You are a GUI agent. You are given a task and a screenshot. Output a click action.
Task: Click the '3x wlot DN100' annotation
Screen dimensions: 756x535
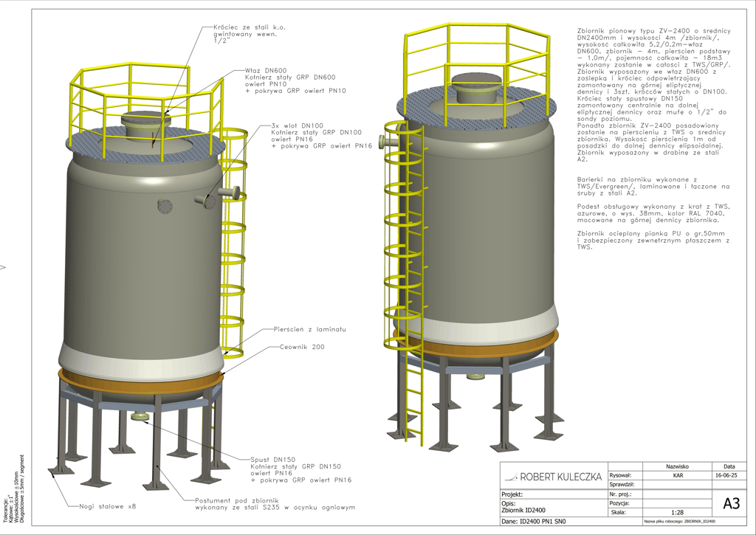pyautogui.click(x=297, y=125)
